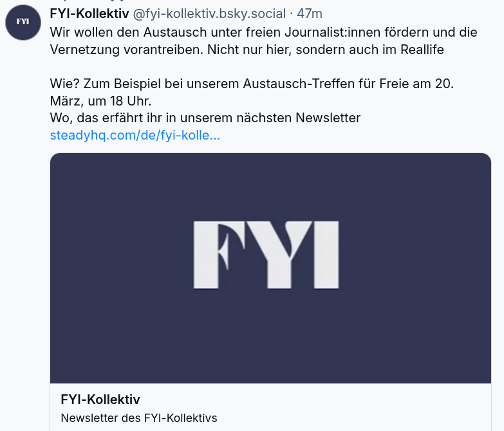Click dark blue area below FYI logo
Viewport: 504px width, 431px height.
click(x=270, y=337)
